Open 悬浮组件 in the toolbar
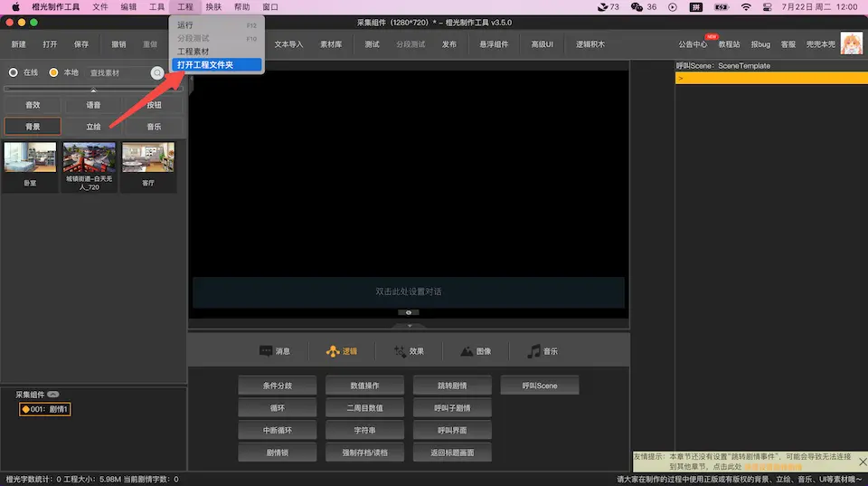This screenshot has height=486, width=868. 494,44
